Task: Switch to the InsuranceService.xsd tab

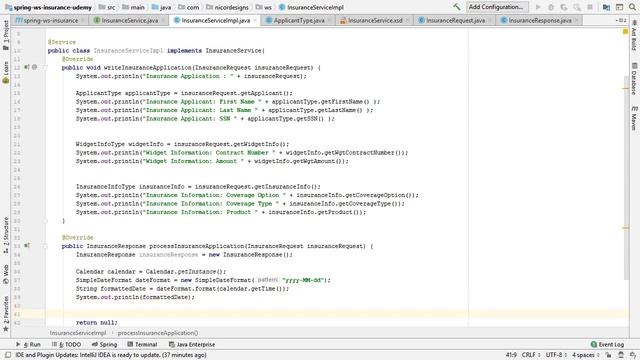Action: (x=375, y=20)
